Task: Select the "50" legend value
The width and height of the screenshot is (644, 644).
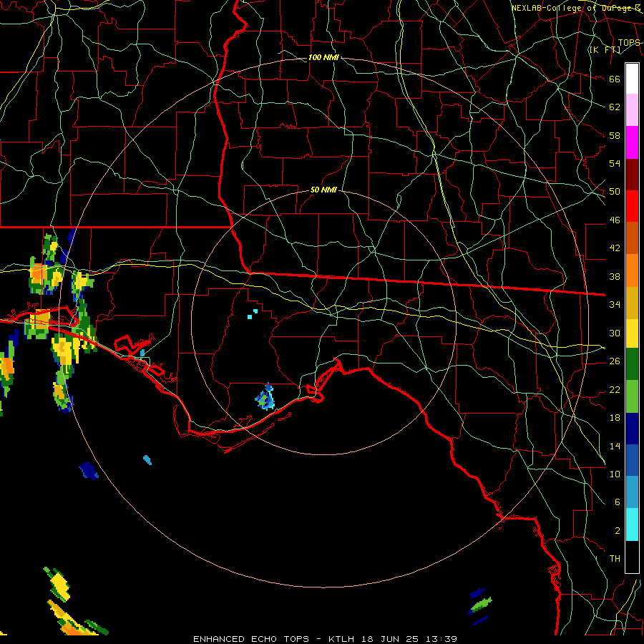Action: pos(615,192)
